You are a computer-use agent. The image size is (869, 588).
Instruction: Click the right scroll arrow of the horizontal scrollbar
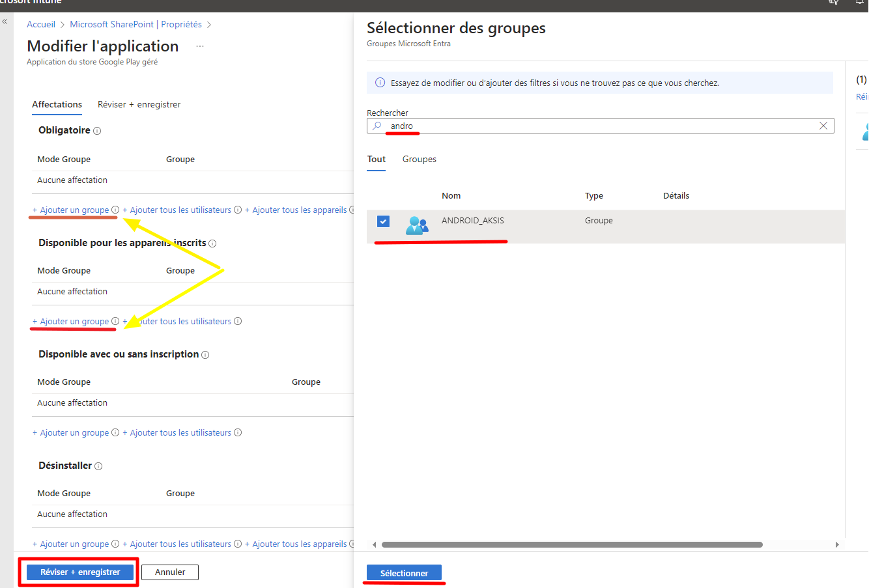click(837, 544)
